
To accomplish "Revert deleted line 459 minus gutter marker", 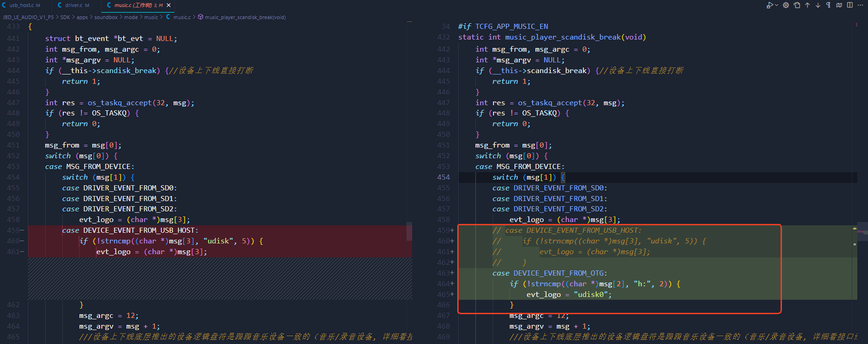I will point(22,230).
